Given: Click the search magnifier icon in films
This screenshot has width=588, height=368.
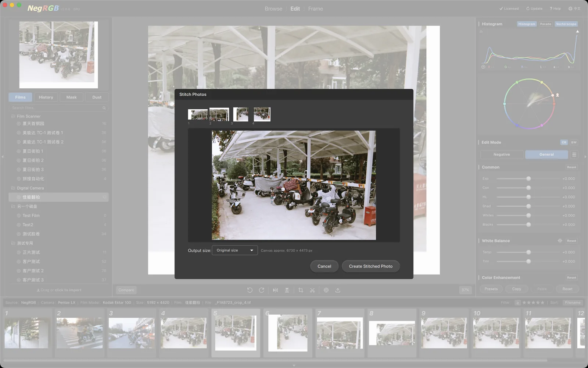Looking at the screenshot, I should pyautogui.click(x=104, y=108).
